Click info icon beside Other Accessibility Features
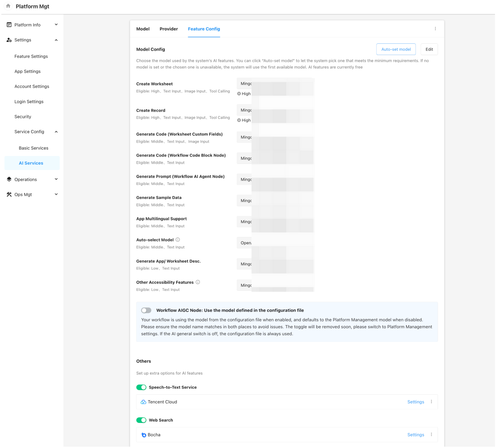 point(198,282)
